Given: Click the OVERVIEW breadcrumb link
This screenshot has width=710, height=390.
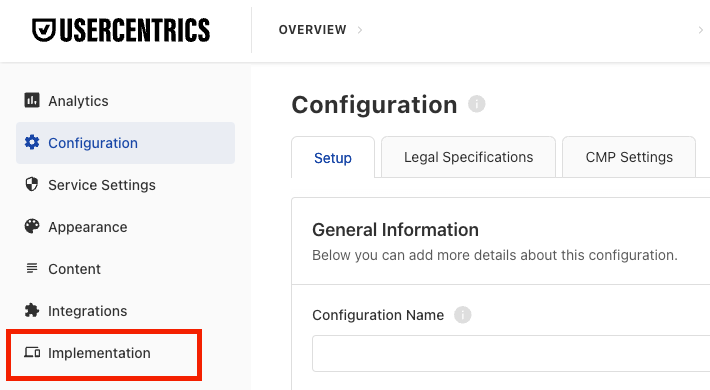Looking at the screenshot, I should [312, 30].
